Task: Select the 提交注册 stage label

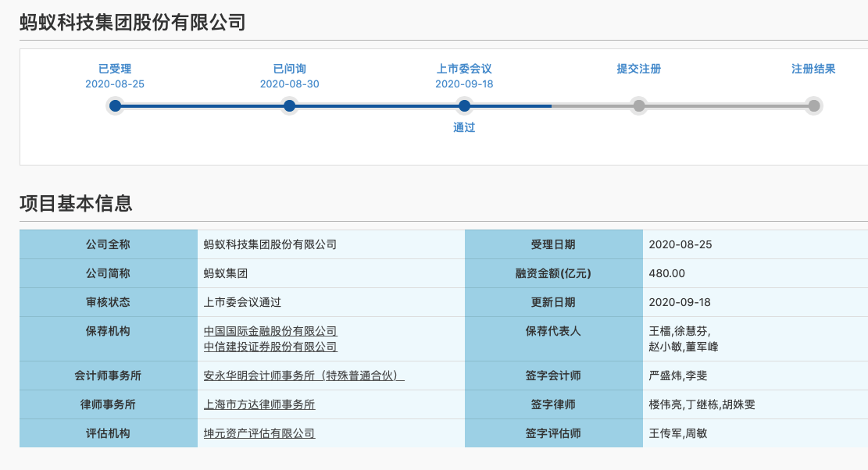Action: [x=638, y=69]
